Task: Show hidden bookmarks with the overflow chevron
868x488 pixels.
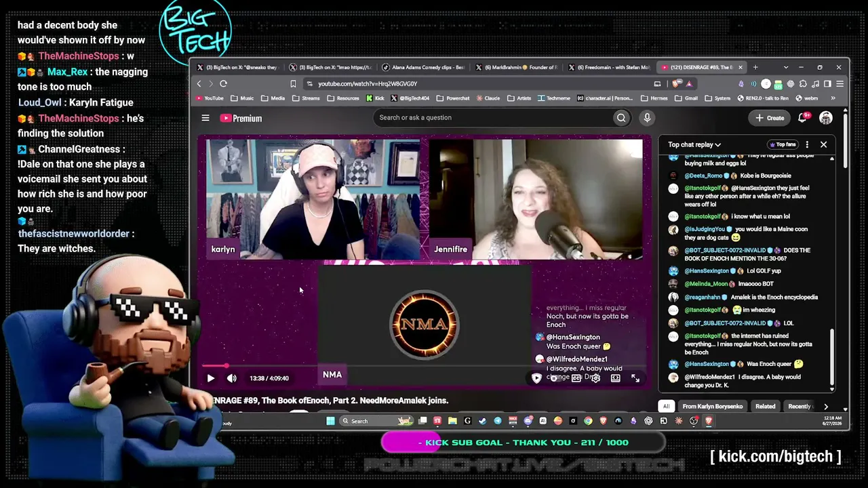Action: (833, 98)
